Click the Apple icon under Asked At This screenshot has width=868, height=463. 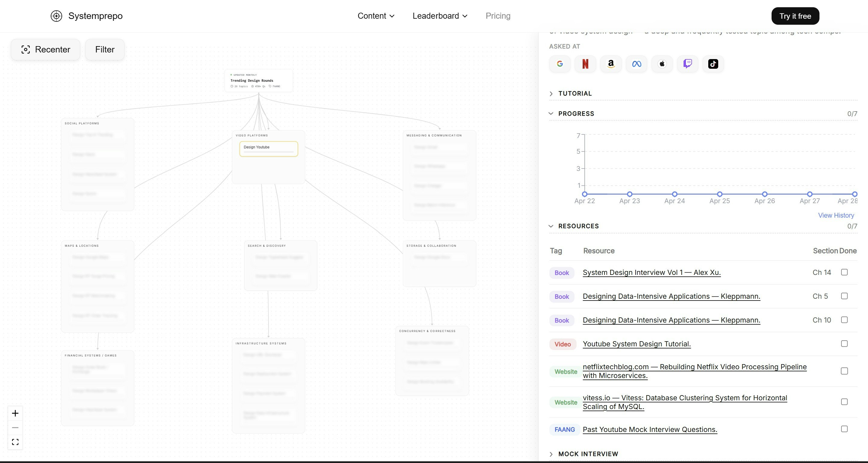662,64
